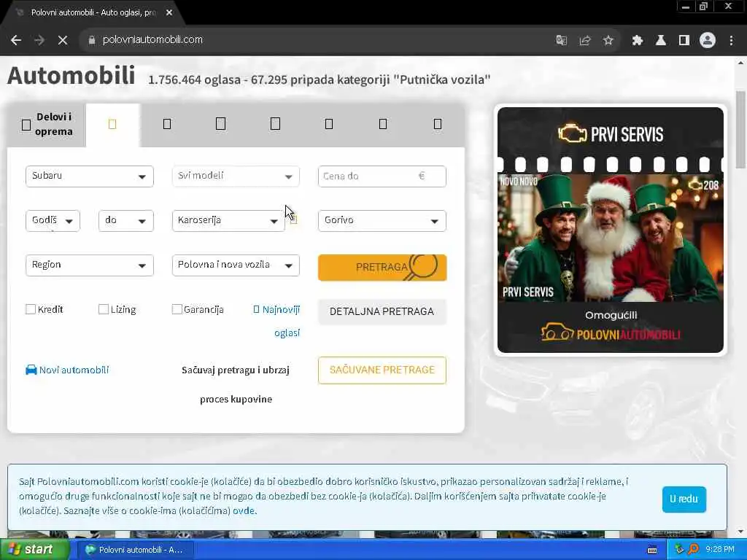
Task: Open the Chrome profile avatar
Action: (708, 41)
